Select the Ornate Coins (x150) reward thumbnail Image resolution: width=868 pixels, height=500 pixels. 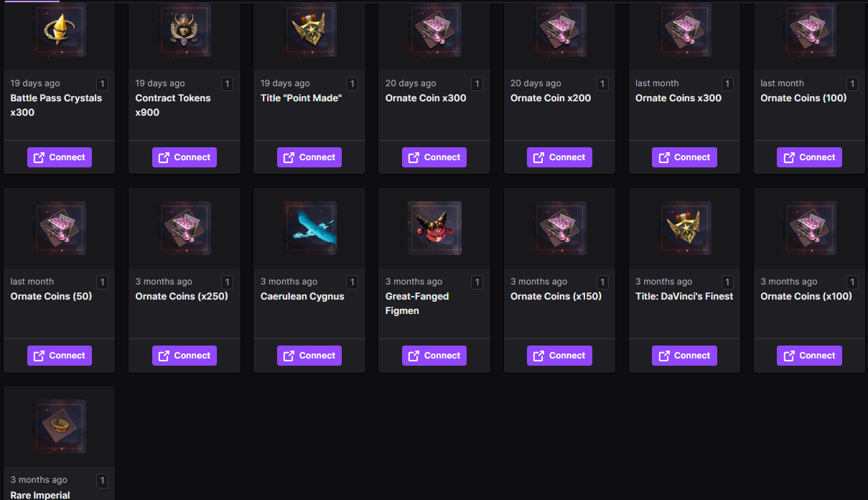click(x=559, y=228)
